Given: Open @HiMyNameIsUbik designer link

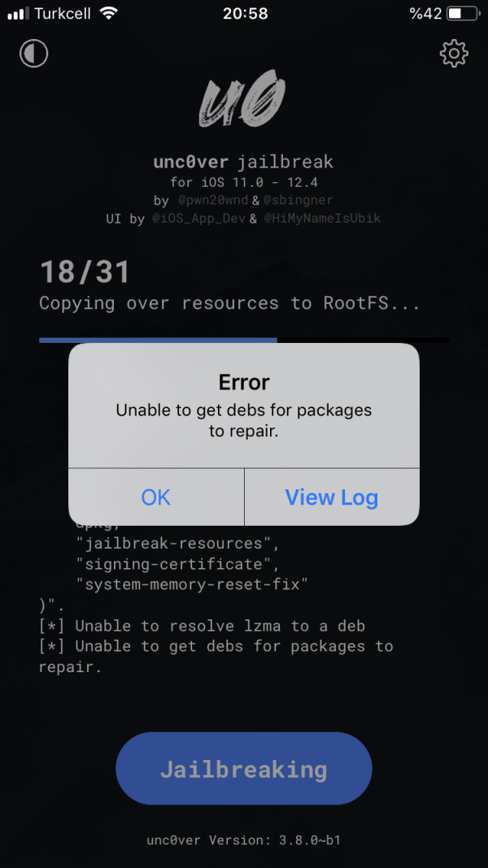Looking at the screenshot, I should [322, 219].
